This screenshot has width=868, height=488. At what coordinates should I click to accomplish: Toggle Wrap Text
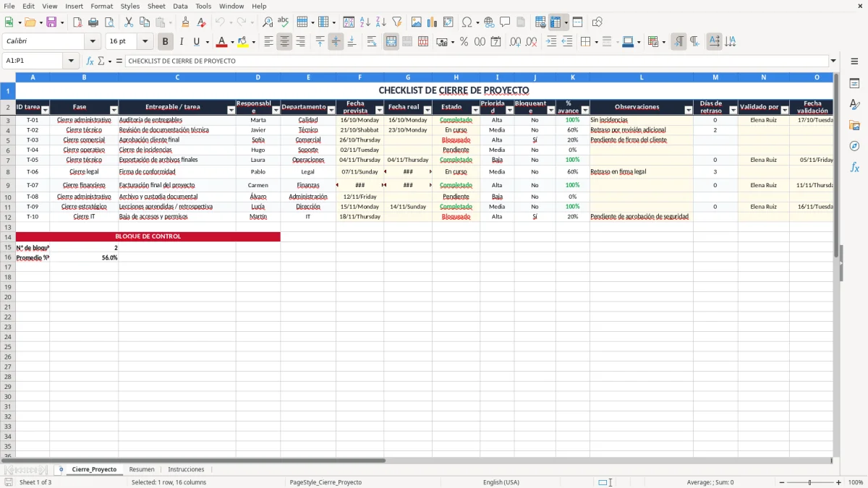372,42
